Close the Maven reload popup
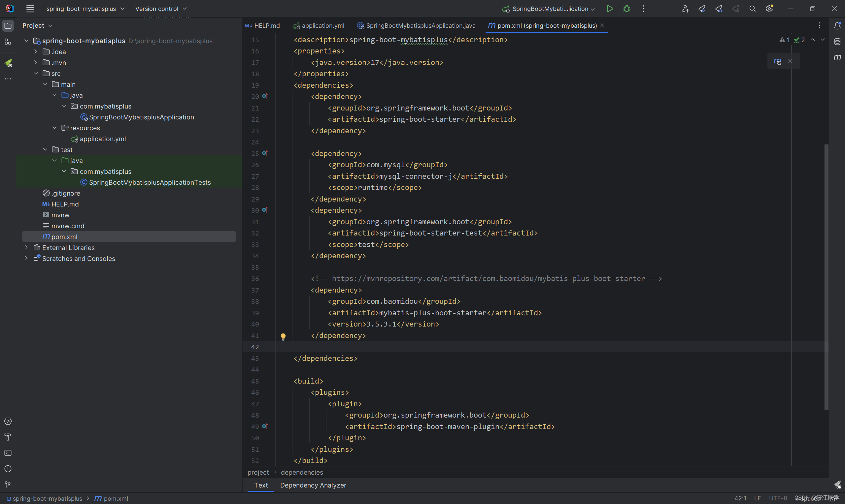The width and height of the screenshot is (845, 504). (x=790, y=61)
